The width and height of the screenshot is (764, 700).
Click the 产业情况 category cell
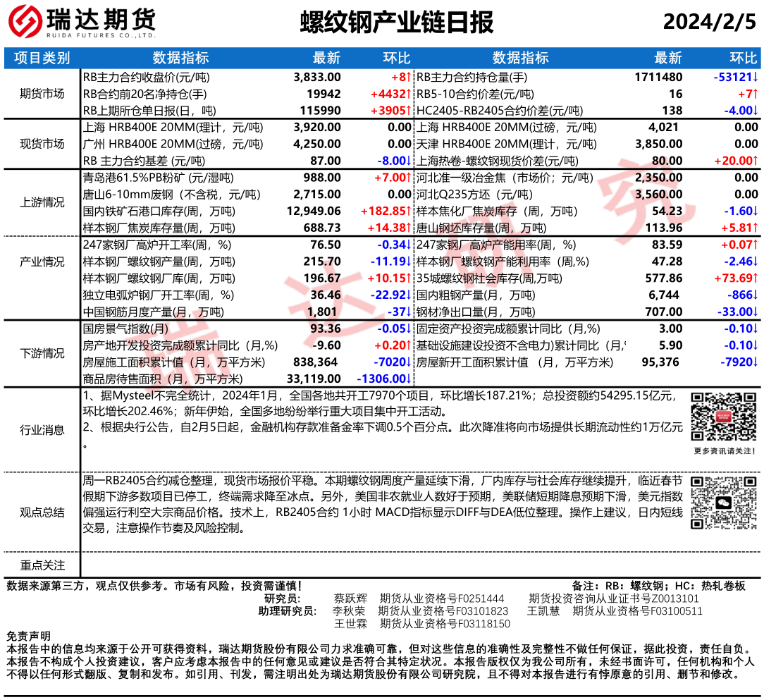pyautogui.click(x=42, y=262)
